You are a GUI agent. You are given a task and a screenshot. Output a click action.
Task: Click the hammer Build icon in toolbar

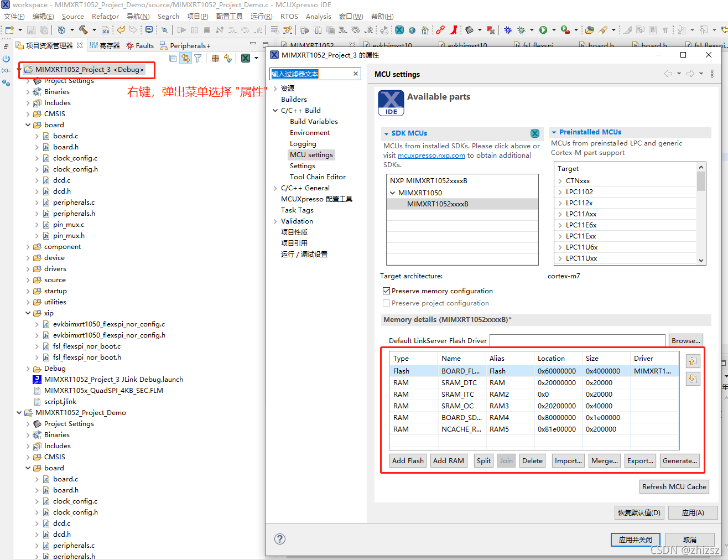(x=83, y=30)
